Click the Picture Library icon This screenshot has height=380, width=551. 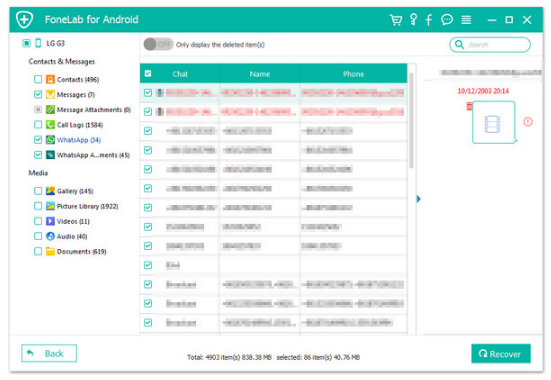[50, 206]
